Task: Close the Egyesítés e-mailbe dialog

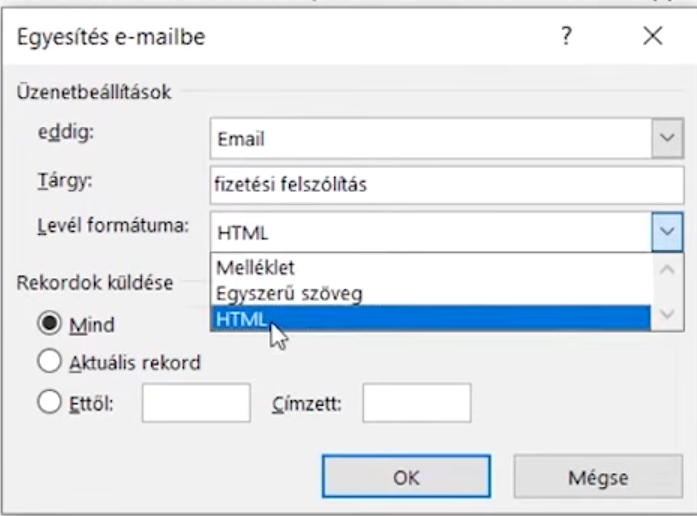Action: click(x=653, y=37)
